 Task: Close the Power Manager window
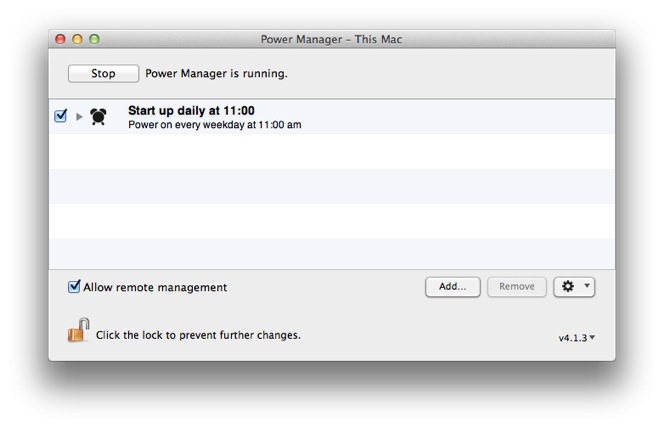tap(60, 40)
